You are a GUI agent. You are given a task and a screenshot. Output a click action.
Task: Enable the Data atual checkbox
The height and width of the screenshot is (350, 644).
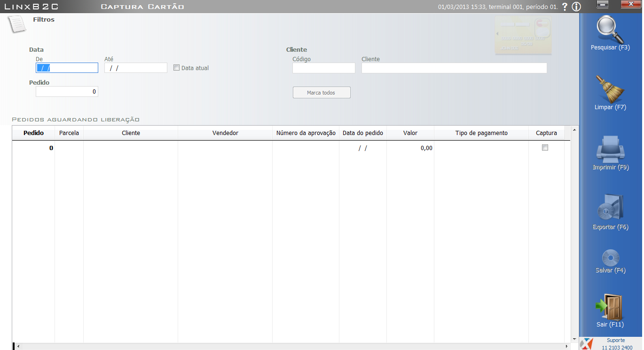click(176, 68)
